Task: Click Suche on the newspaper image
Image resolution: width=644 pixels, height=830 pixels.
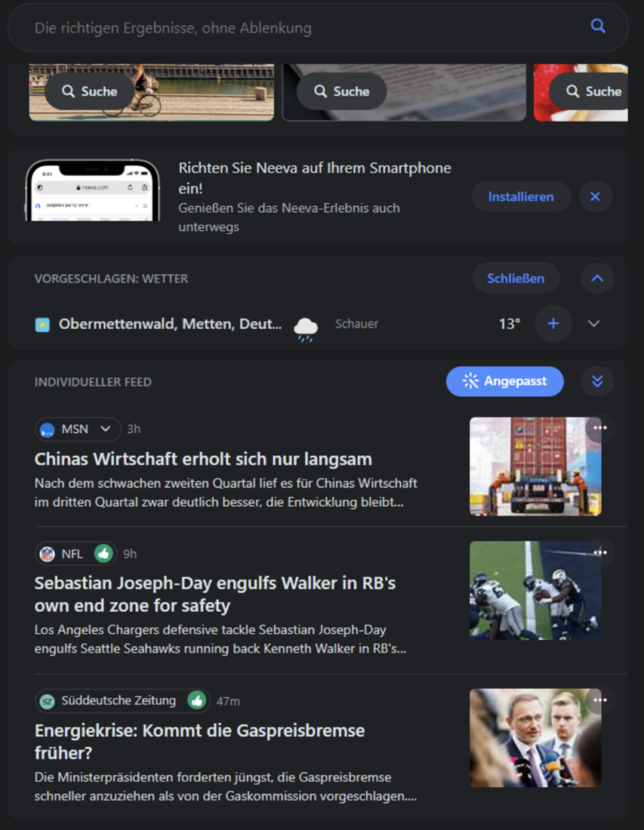Action: tap(341, 92)
